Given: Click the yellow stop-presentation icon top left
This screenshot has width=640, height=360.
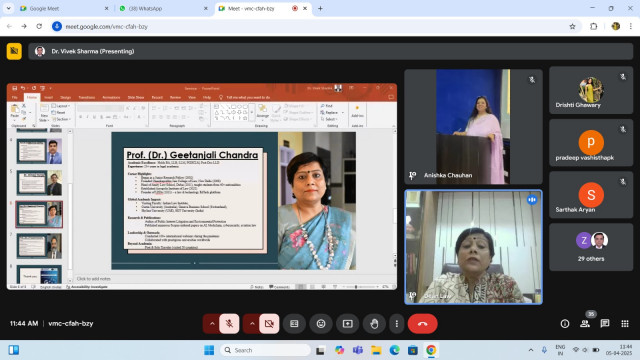Looking at the screenshot, I should [x=14, y=51].
